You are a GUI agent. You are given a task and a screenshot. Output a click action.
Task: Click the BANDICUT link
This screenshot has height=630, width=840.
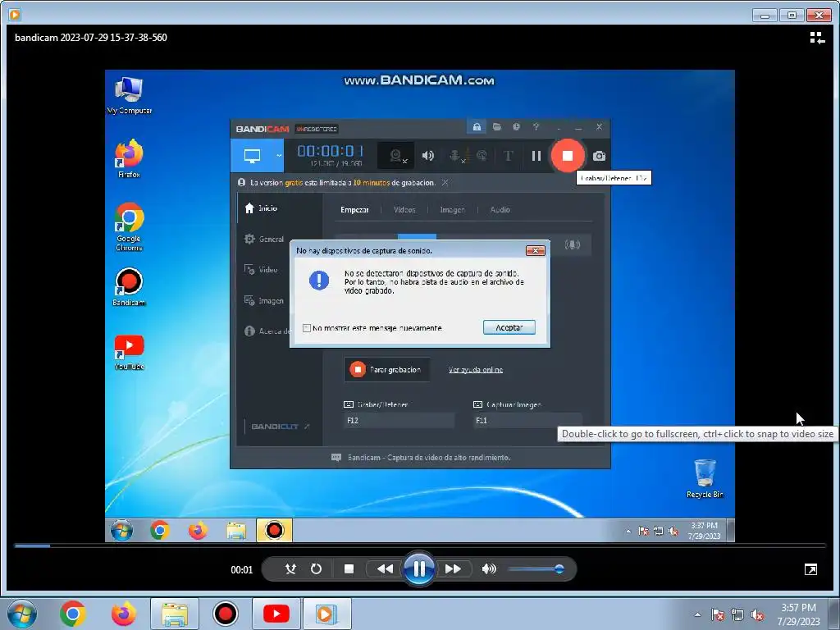[280, 427]
